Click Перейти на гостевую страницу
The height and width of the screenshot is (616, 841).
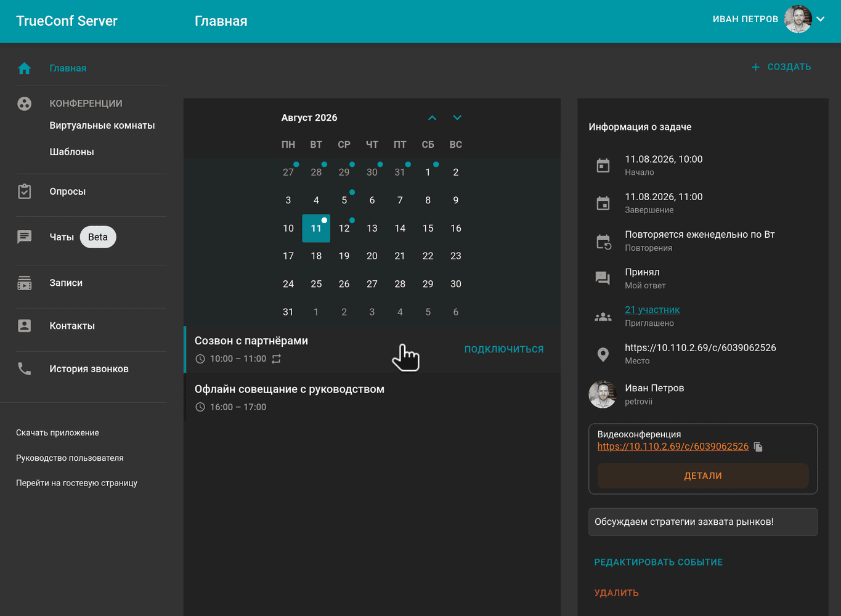coord(76,484)
